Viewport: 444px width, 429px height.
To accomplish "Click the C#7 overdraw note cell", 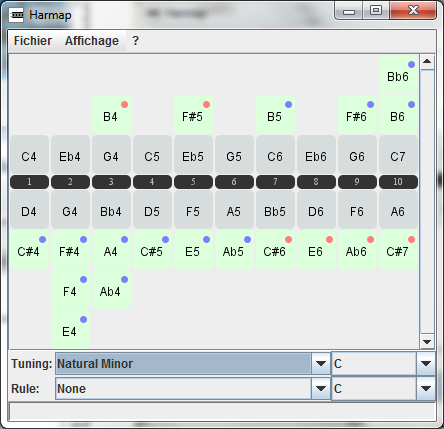I will [398, 250].
